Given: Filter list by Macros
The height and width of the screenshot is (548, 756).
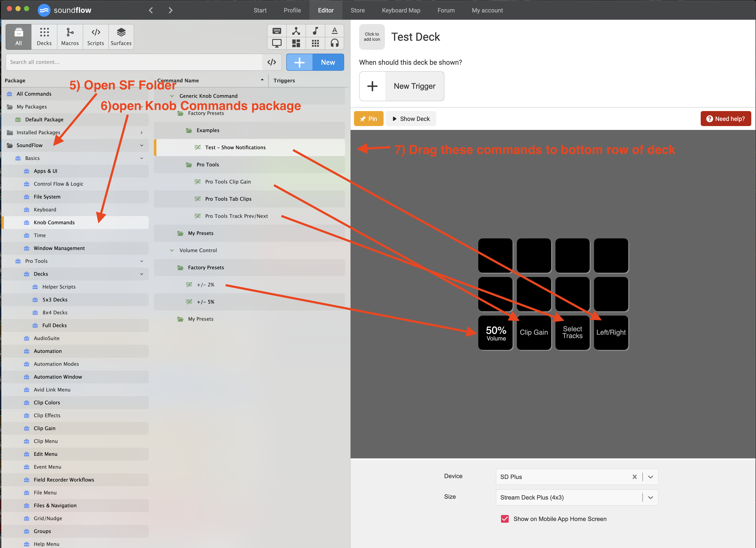Looking at the screenshot, I should click(70, 37).
